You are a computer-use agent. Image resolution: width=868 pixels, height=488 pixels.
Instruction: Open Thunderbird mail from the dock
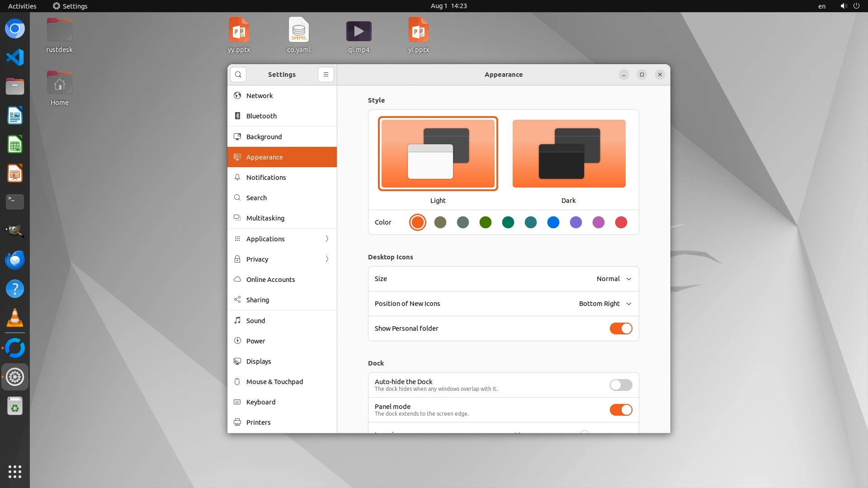[x=15, y=260]
